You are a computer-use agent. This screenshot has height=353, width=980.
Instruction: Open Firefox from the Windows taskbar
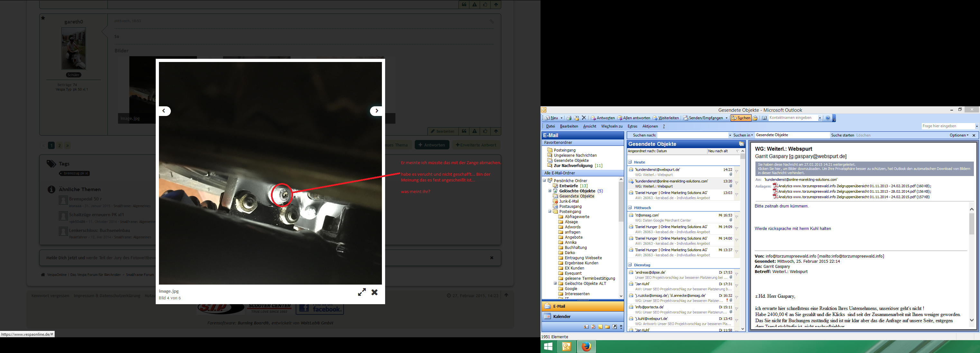pos(586,347)
